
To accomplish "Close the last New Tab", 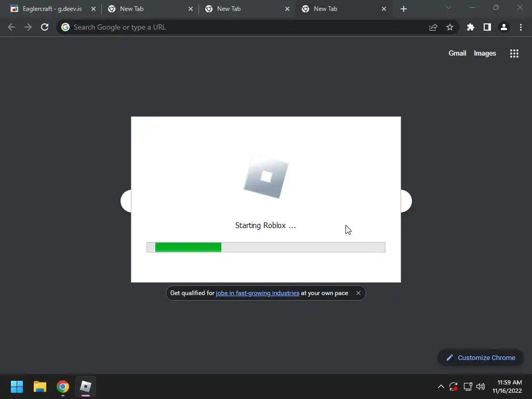I will [x=384, y=9].
